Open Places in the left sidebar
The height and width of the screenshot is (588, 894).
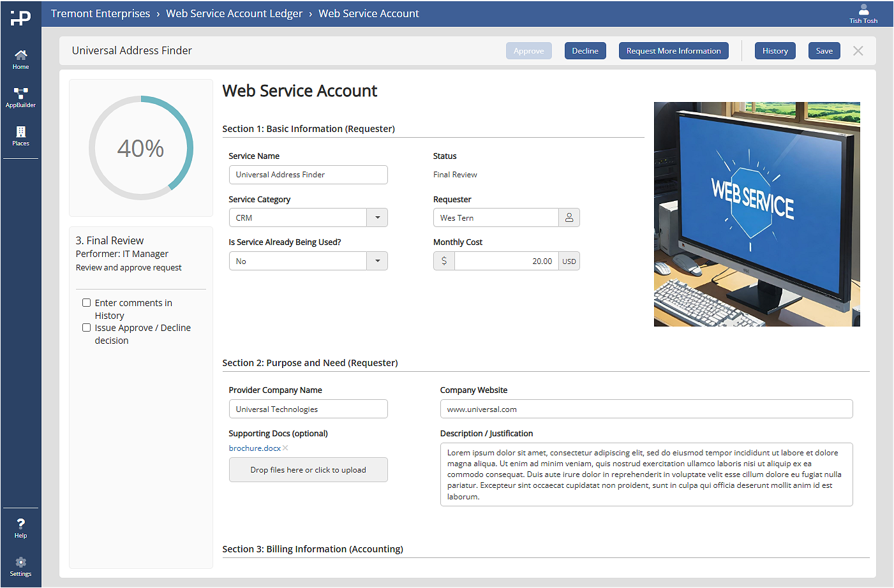click(20, 135)
